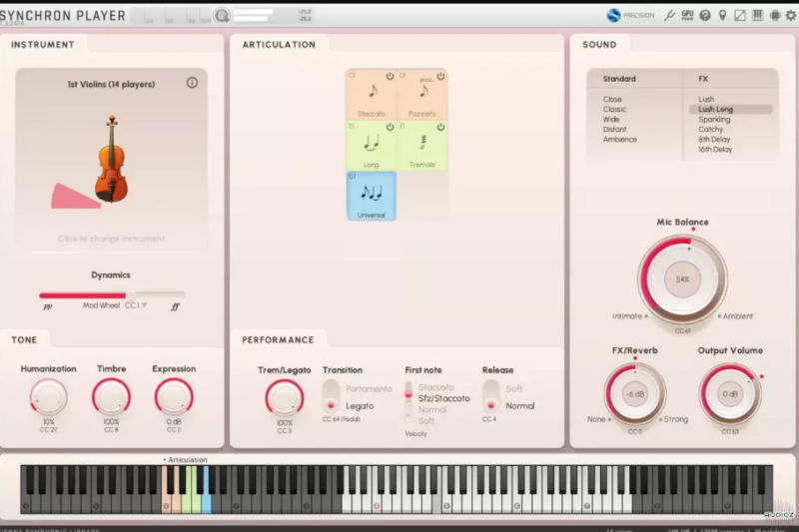Open the PERFORMANCE tab
The image size is (799, 532).
click(278, 339)
